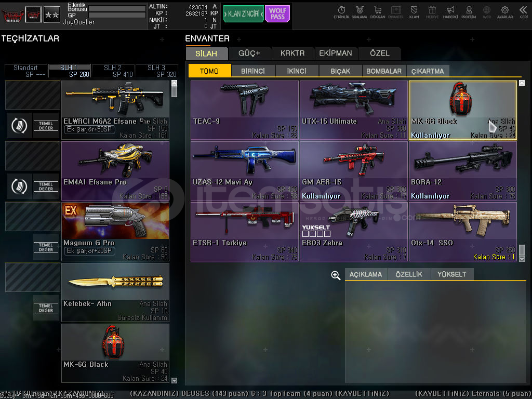Click the inventory grid scroll-up arrow
532x399 pixels.
pos(522,83)
